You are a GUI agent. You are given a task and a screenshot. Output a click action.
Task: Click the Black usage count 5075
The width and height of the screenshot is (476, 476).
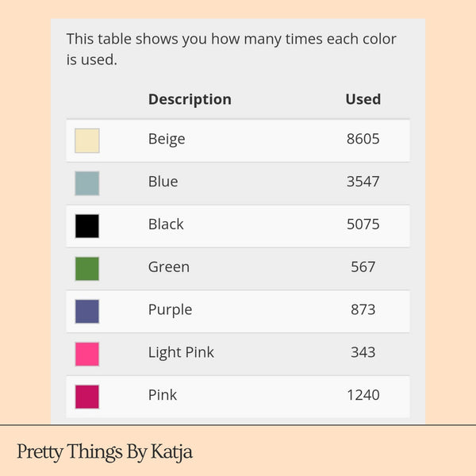[363, 225]
